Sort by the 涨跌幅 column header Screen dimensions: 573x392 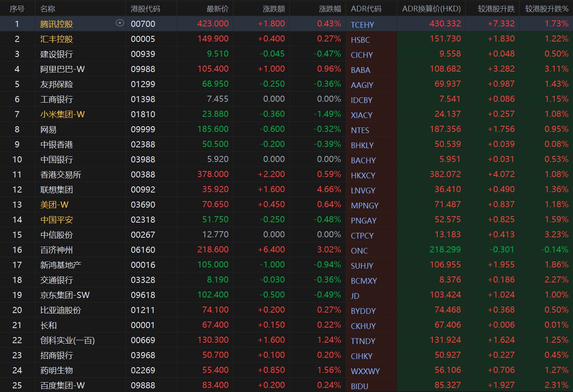click(x=330, y=9)
